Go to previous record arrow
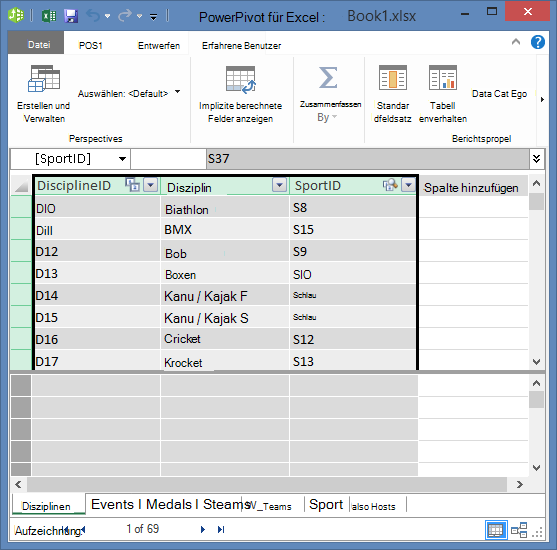 [x=83, y=530]
